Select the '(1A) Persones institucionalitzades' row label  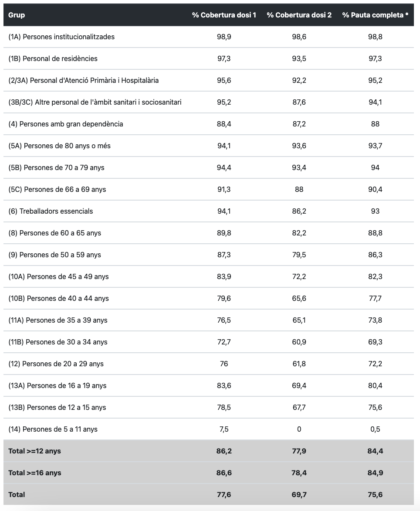click(61, 37)
